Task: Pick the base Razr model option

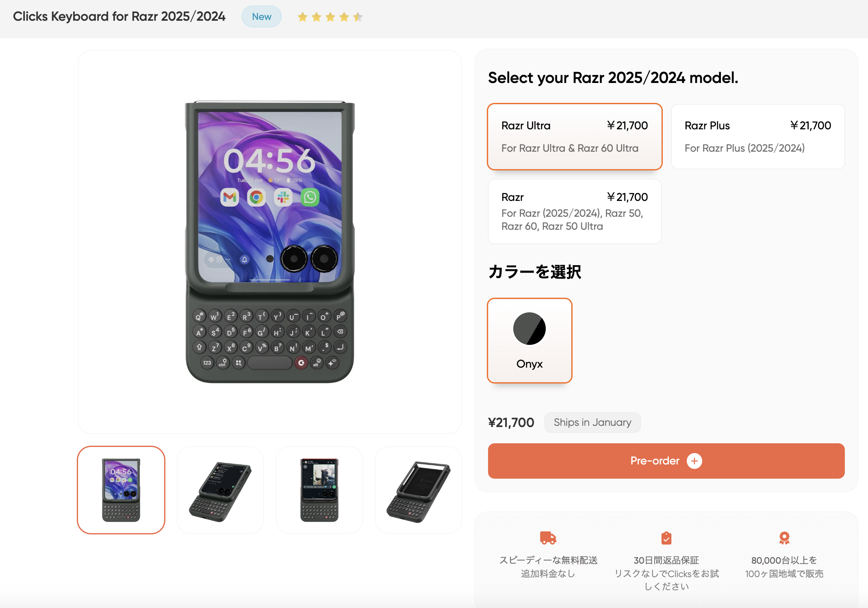Action: point(574,211)
